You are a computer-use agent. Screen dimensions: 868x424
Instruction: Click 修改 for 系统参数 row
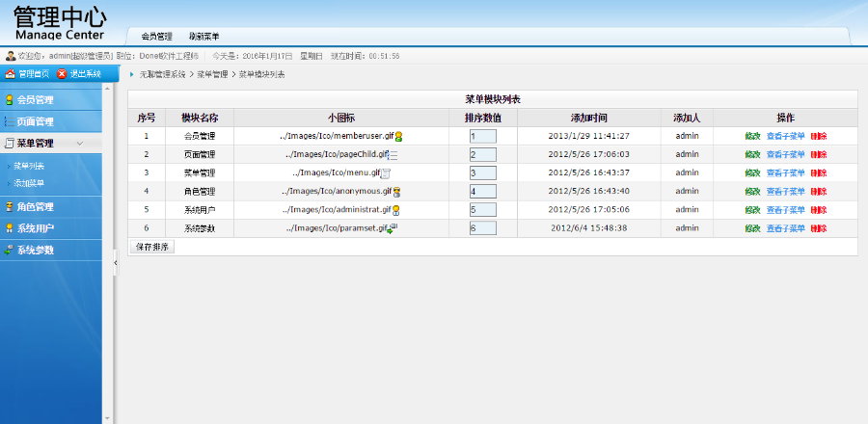(x=753, y=228)
